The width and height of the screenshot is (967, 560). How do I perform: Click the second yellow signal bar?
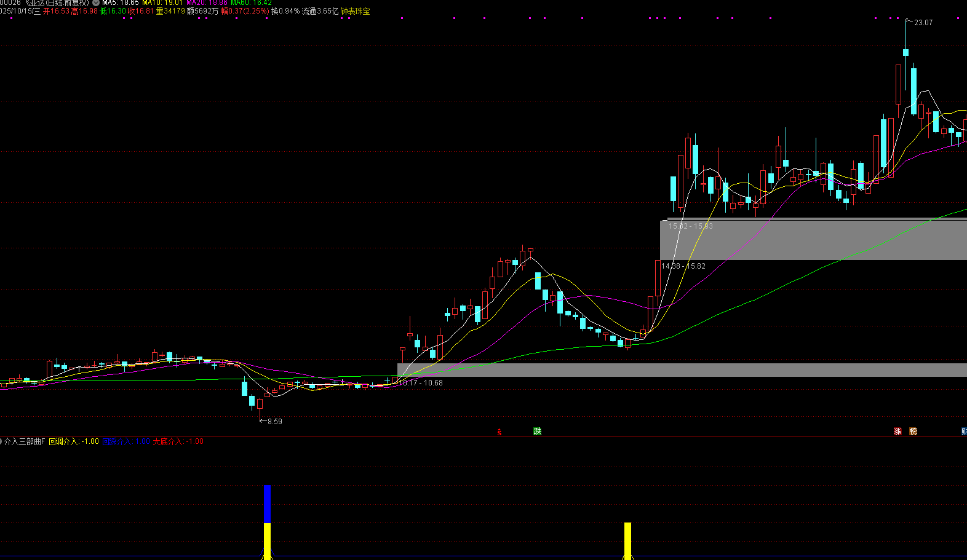tap(627, 540)
